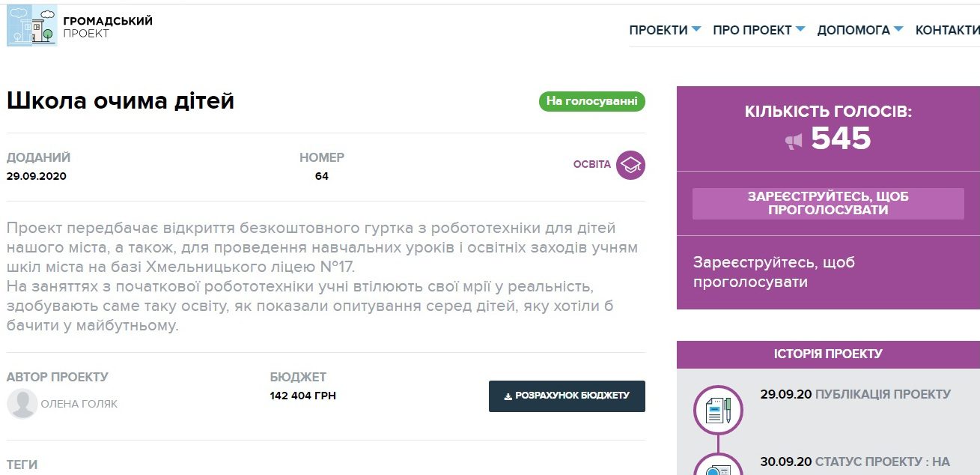
Task: Click the Історія проекту section header
Action: pos(828,354)
